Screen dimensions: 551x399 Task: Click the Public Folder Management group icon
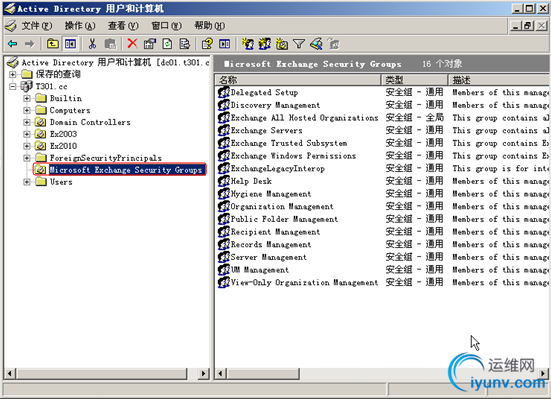click(x=224, y=219)
